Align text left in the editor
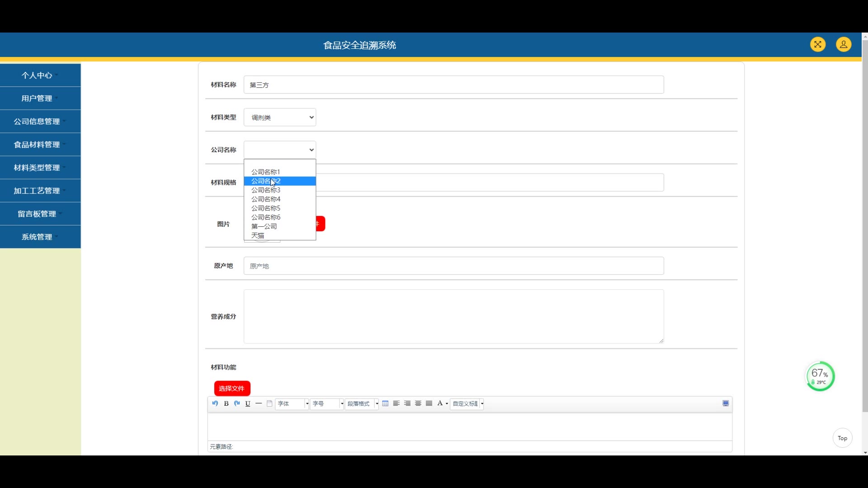The image size is (868, 488). (x=396, y=404)
